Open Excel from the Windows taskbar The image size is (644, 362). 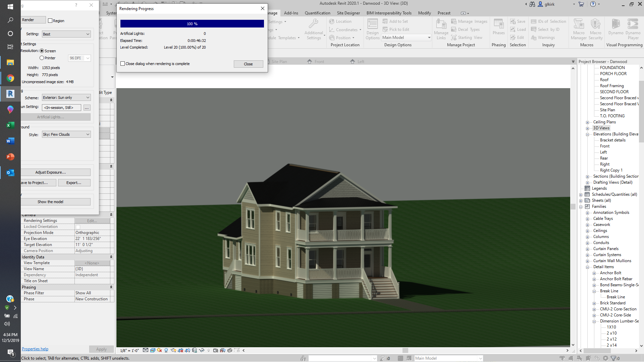click(x=10, y=125)
